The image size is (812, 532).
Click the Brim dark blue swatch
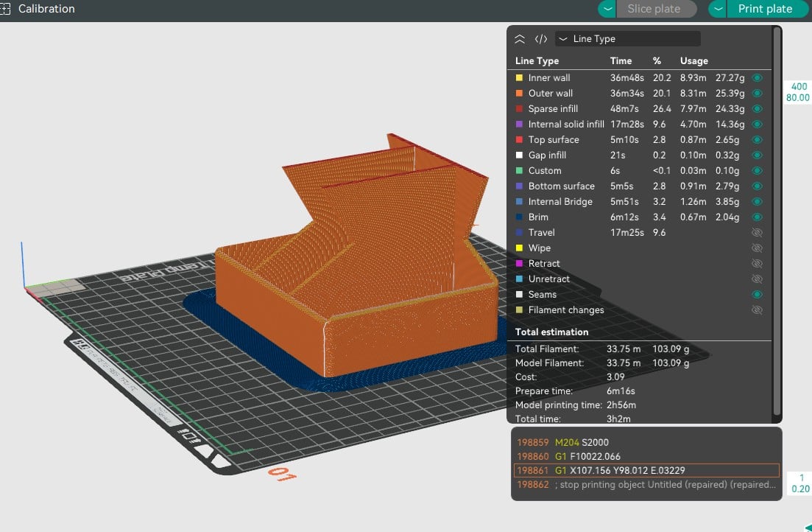point(519,217)
